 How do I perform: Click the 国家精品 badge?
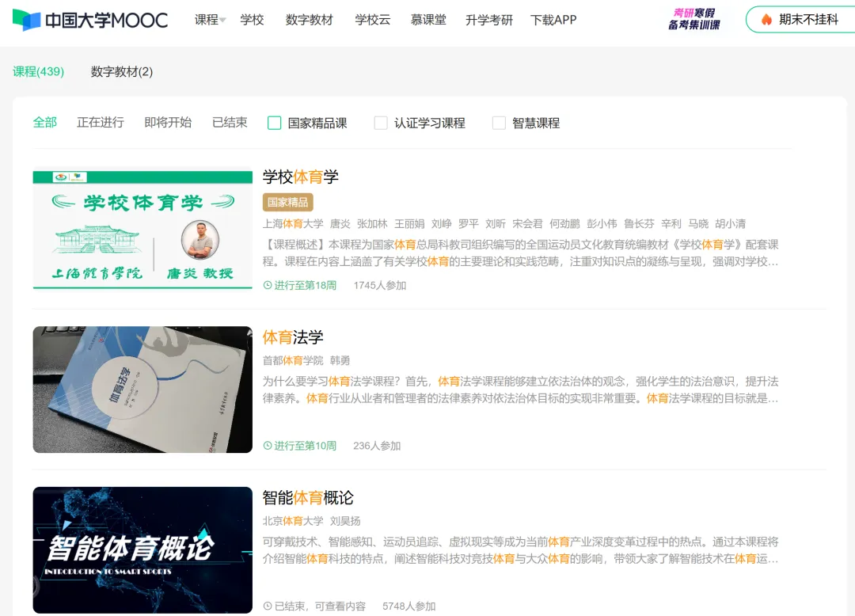point(288,202)
